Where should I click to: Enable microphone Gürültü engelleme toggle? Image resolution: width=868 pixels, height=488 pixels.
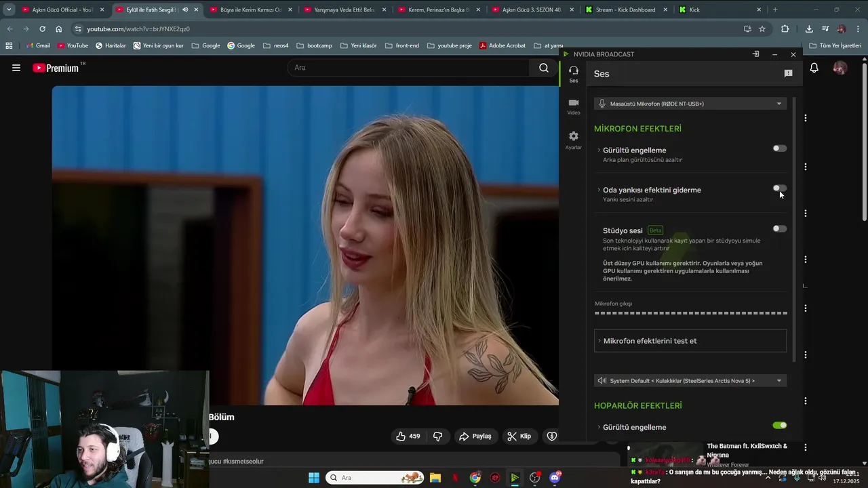pyautogui.click(x=780, y=148)
